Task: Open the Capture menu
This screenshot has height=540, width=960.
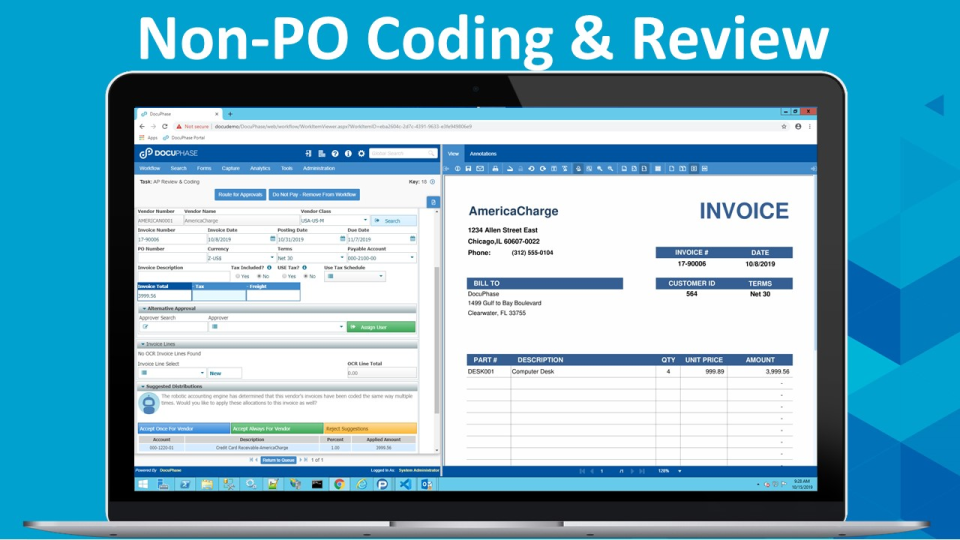Action: point(230,168)
